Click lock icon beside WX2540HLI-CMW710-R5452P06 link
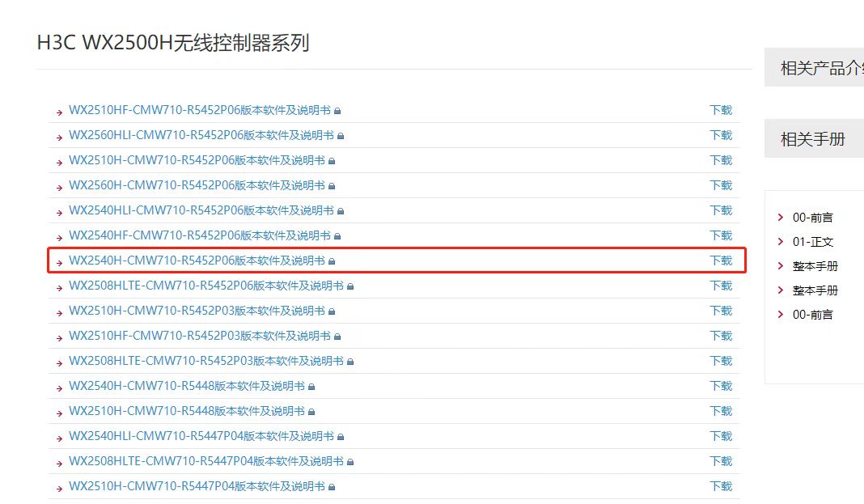Viewport: 864px width, 504px height. coord(341,211)
